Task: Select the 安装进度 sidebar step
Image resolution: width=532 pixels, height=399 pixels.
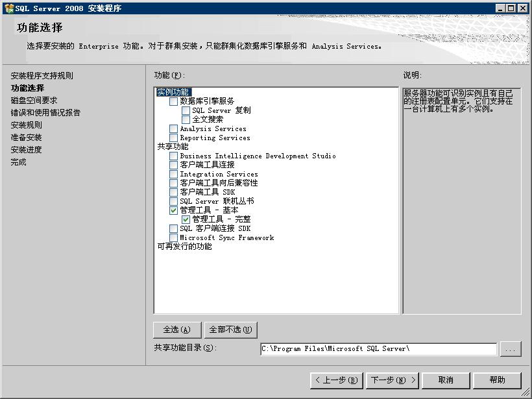Action: coord(26,150)
